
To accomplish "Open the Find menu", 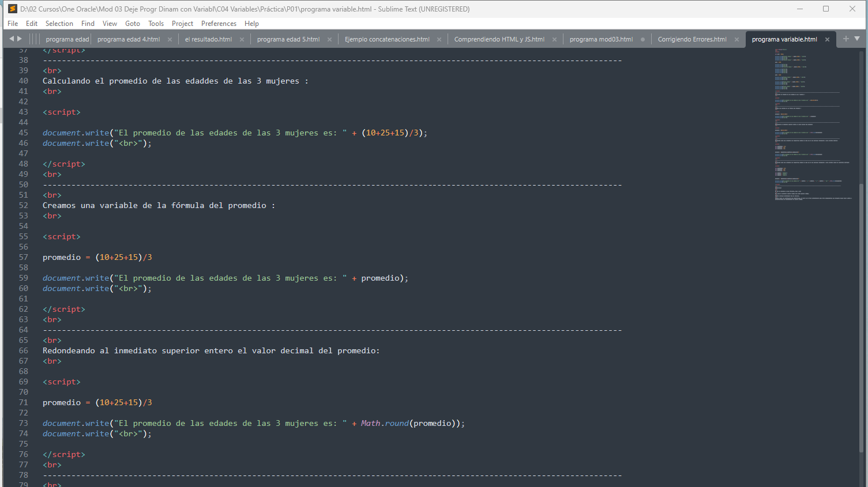I will click(x=88, y=24).
